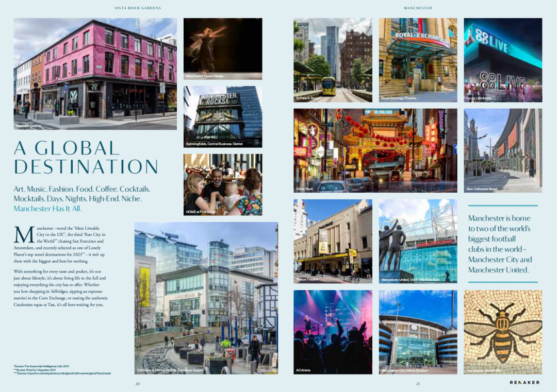
Task: Click the 'A Global Destination' heading
Action: point(86,157)
